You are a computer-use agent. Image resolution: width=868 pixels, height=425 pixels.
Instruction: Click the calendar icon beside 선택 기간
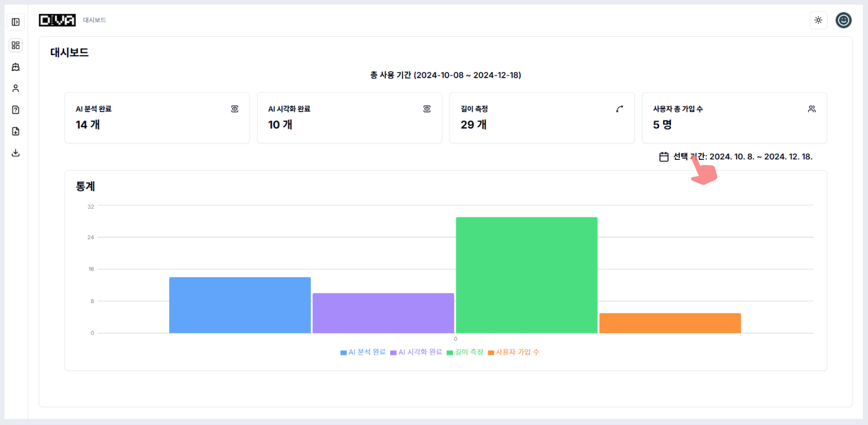pyautogui.click(x=664, y=156)
